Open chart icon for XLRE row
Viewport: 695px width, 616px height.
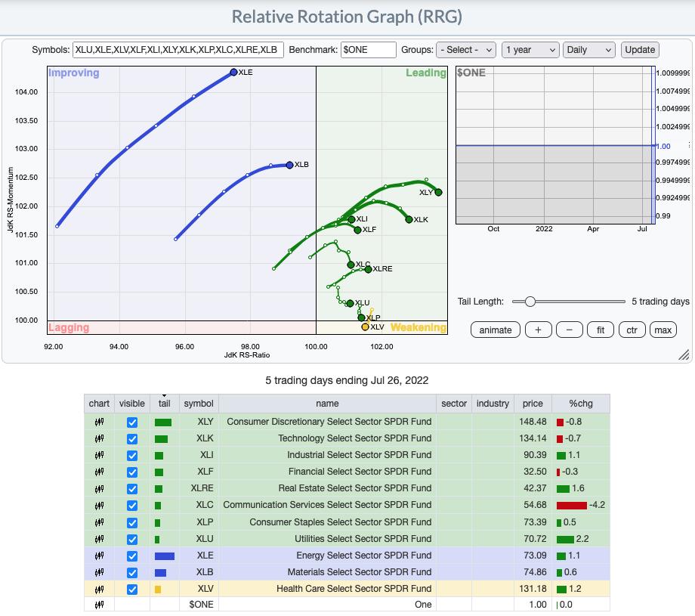point(99,489)
